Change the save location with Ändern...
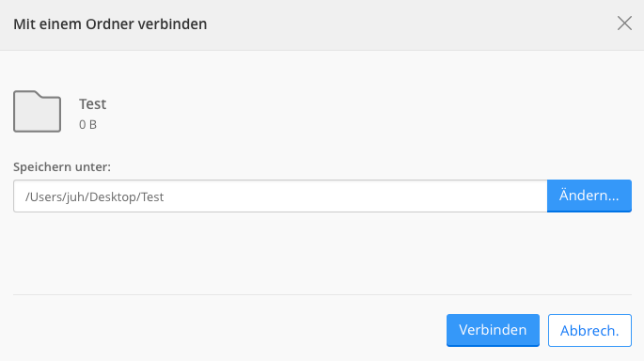 coord(589,196)
